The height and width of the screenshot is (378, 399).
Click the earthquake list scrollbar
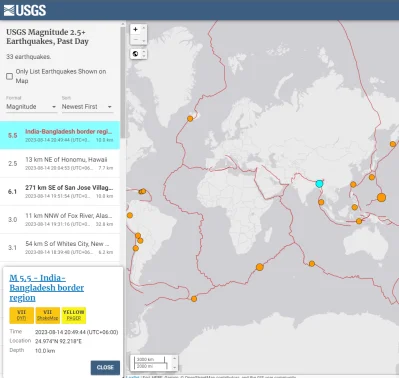(x=123, y=82)
